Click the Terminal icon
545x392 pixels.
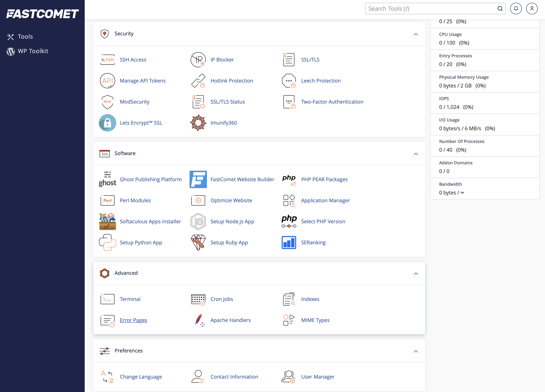[107, 299]
